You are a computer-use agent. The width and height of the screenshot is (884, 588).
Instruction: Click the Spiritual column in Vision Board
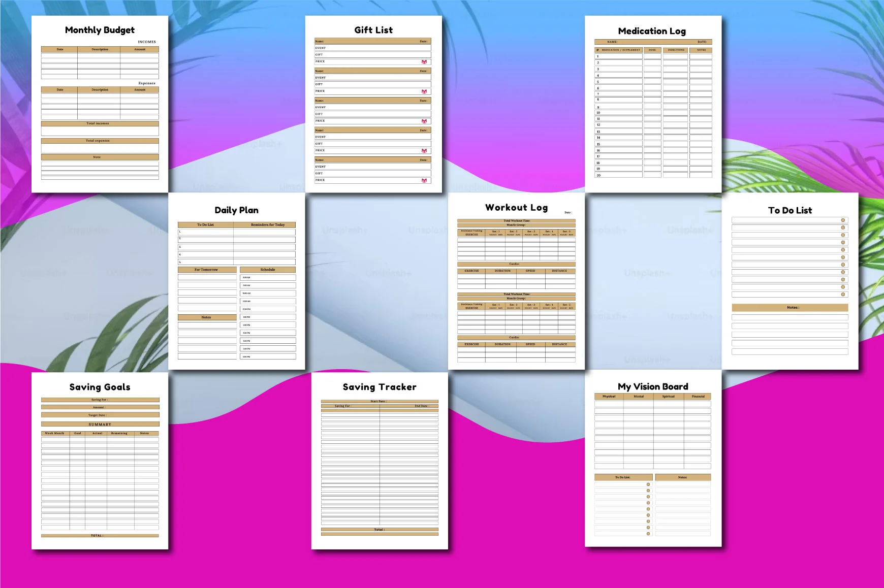[669, 397]
